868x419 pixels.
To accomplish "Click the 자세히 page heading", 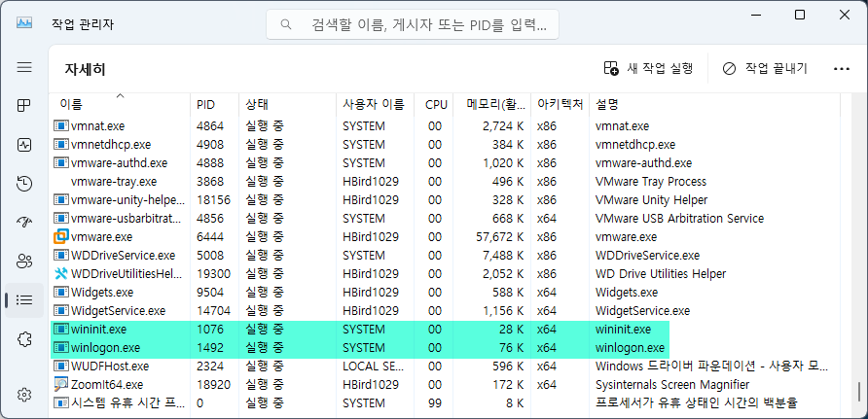I will [86, 69].
